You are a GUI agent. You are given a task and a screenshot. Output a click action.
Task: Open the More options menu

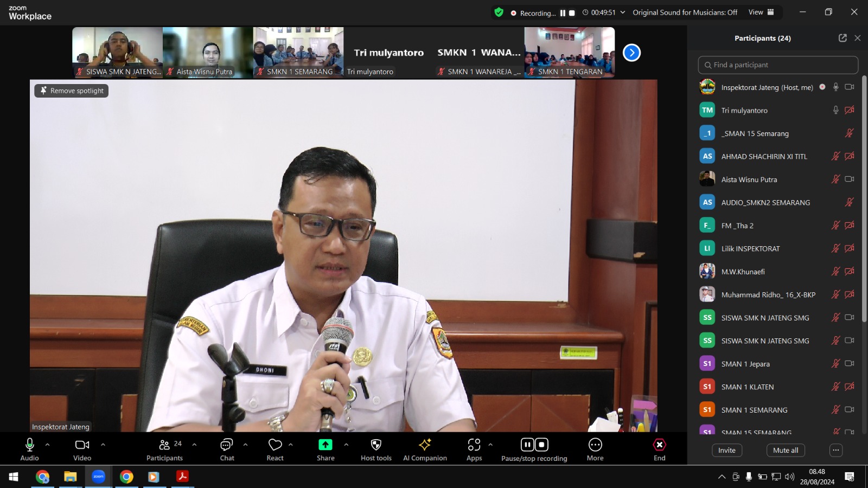(595, 450)
